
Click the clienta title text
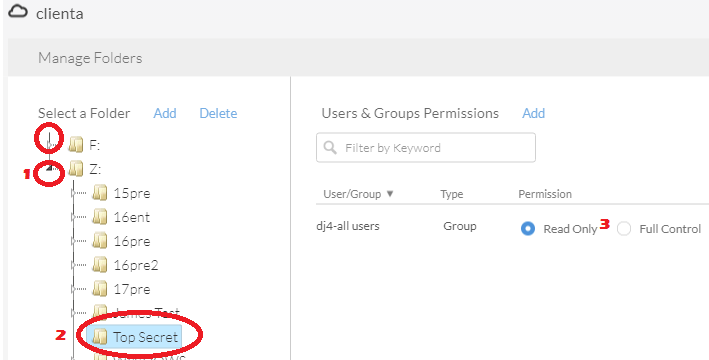(60, 14)
